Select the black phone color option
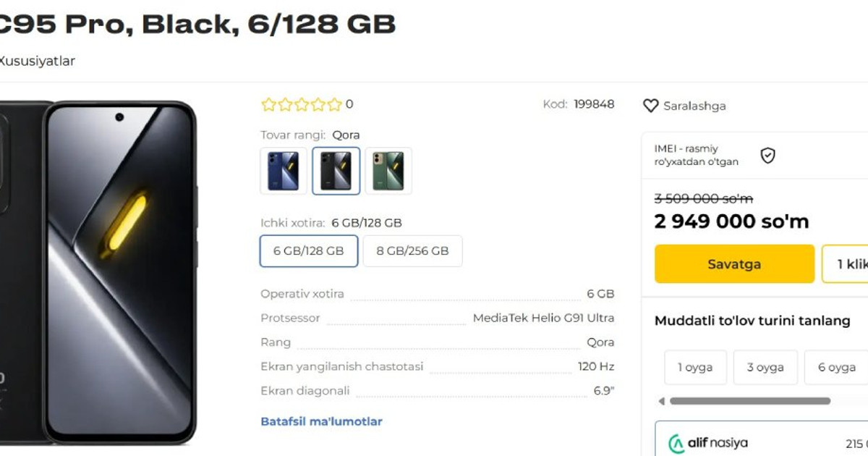 coord(336,171)
